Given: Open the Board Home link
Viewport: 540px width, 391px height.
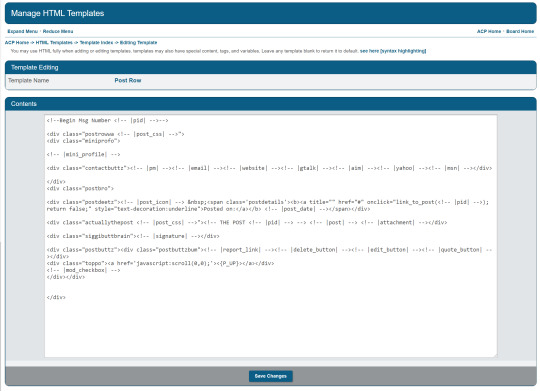Looking at the screenshot, I should point(520,31).
